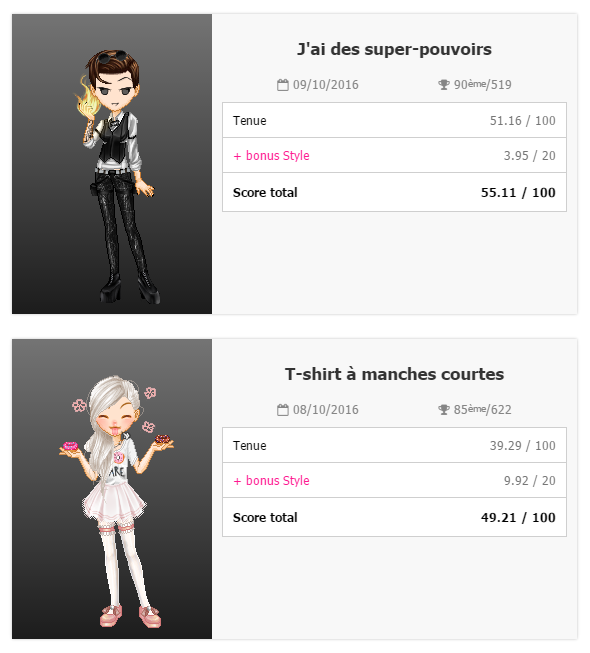
Task: Click the ranking text 85ème/622
Action: [483, 409]
